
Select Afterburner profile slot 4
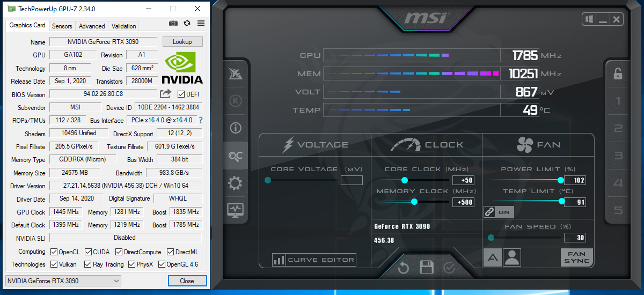coord(618,183)
